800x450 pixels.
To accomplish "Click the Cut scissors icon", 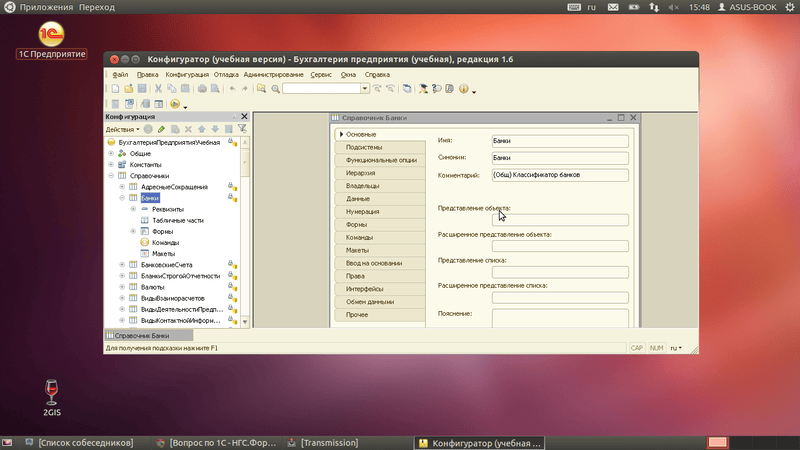I will (158, 89).
